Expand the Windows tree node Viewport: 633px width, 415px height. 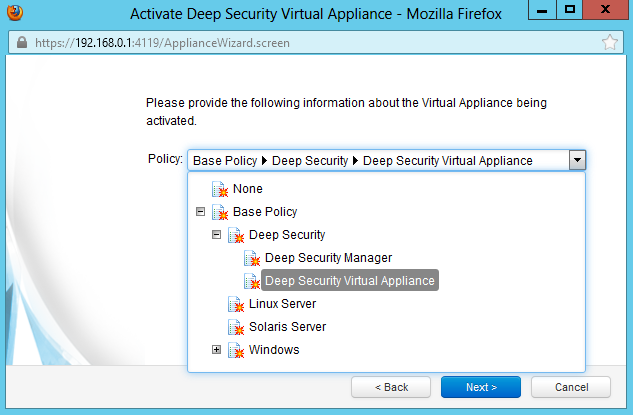[x=217, y=350]
